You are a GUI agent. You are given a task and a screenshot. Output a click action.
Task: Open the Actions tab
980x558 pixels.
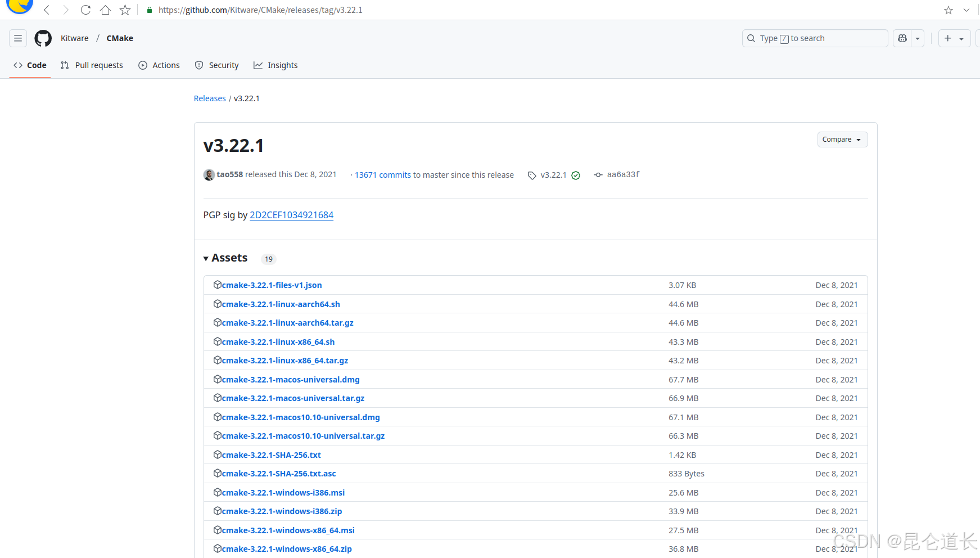(x=159, y=65)
